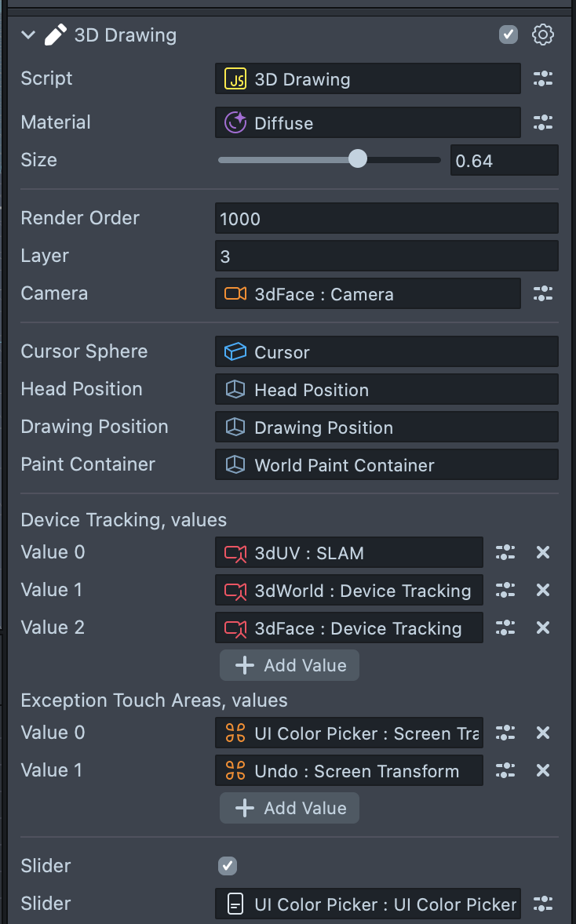Collapse the 3D Drawing component section

29,35
